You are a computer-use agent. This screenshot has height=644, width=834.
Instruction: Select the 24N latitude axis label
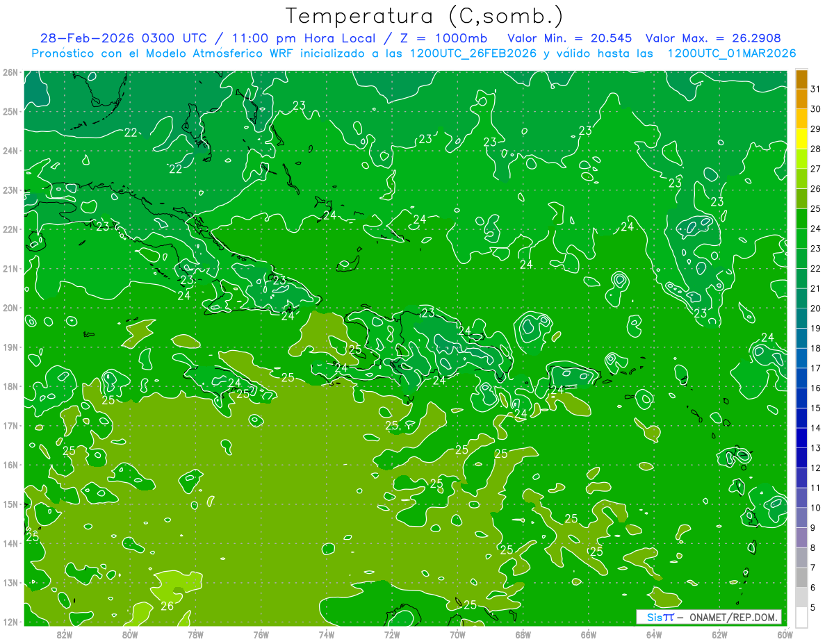pyautogui.click(x=10, y=151)
